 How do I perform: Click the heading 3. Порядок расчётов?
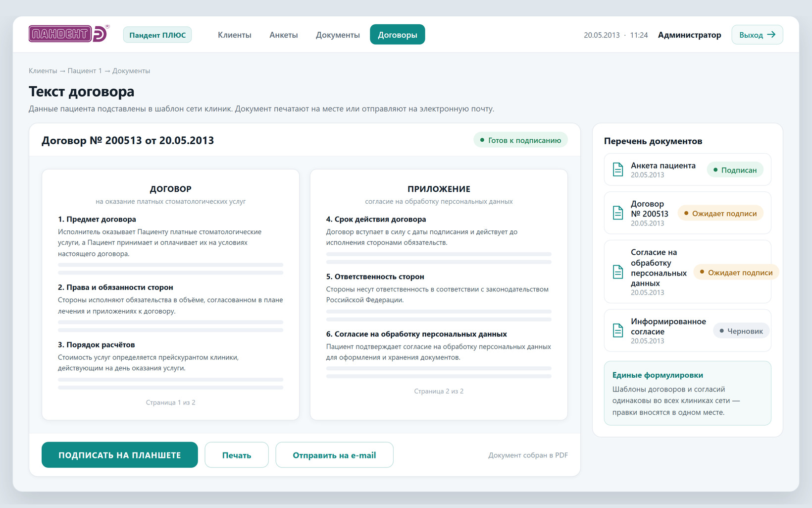pyautogui.click(x=97, y=345)
